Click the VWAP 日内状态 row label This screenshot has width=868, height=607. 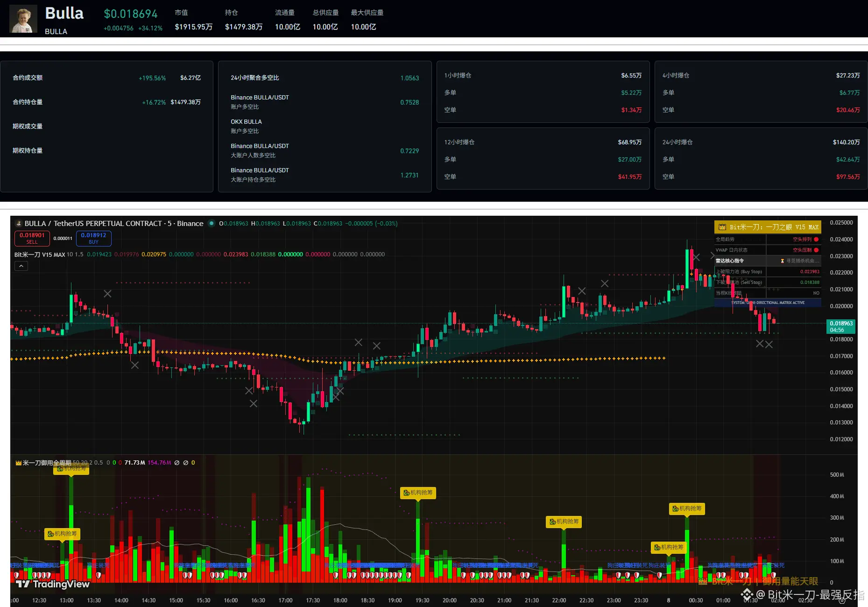pyautogui.click(x=731, y=250)
